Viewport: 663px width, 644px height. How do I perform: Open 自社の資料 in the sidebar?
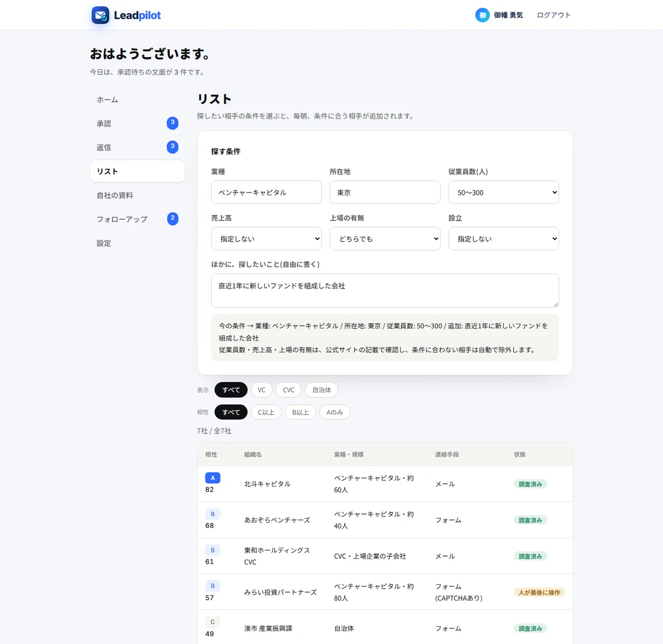click(x=137, y=195)
